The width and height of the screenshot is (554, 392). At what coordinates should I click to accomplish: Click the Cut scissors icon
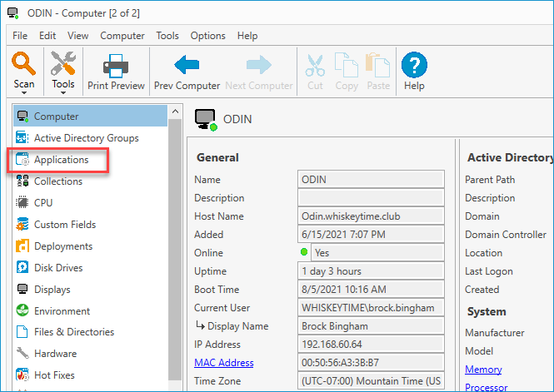coord(315,65)
